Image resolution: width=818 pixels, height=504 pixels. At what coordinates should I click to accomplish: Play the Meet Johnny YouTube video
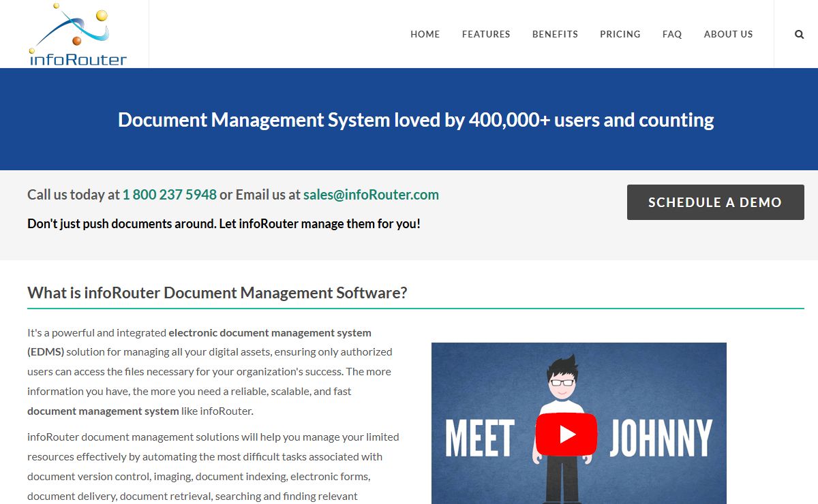tap(566, 435)
